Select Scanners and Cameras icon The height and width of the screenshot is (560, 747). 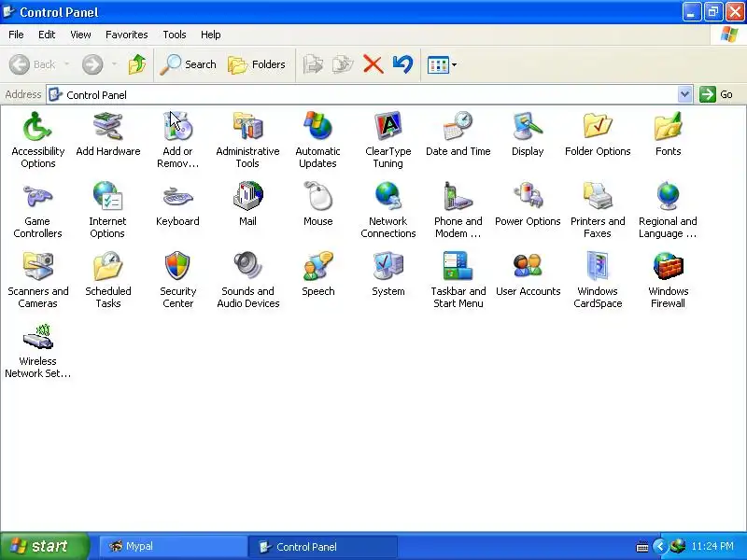click(x=37, y=267)
